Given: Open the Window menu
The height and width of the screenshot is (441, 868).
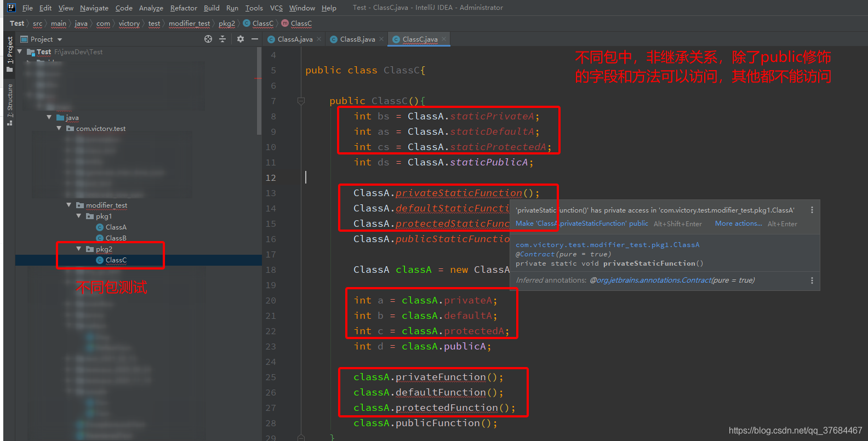Looking at the screenshot, I should 302,8.
